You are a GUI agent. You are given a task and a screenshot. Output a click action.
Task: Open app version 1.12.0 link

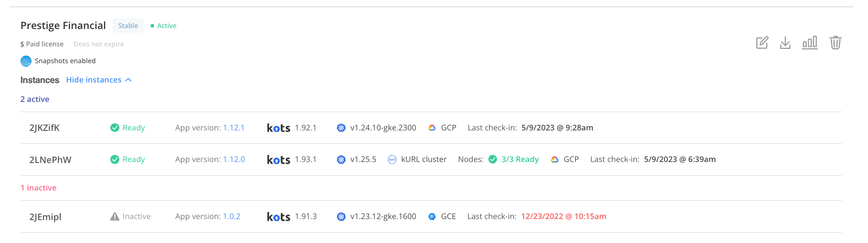pos(234,159)
